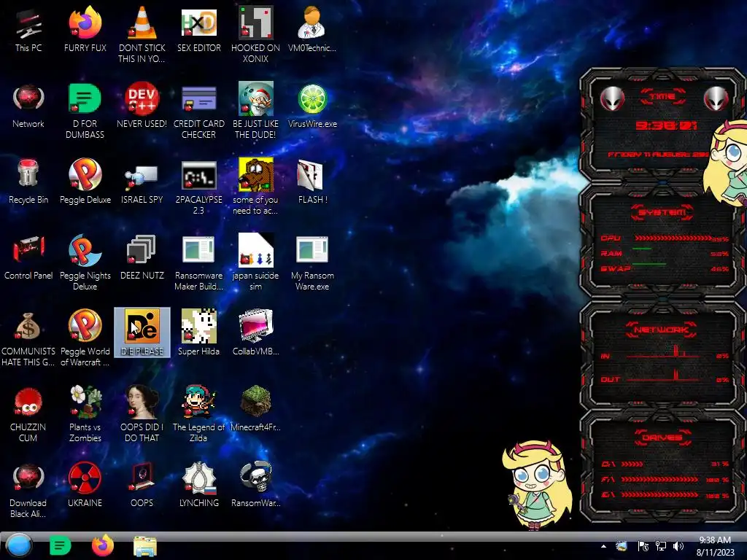Select the Network desktop icon

pyautogui.click(x=28, y=106)
